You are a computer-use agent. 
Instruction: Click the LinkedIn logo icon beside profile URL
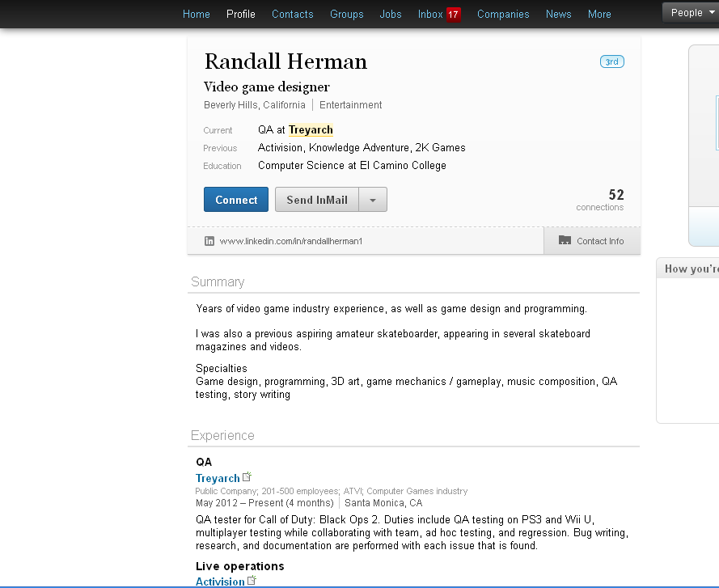(x=209, y=241)
